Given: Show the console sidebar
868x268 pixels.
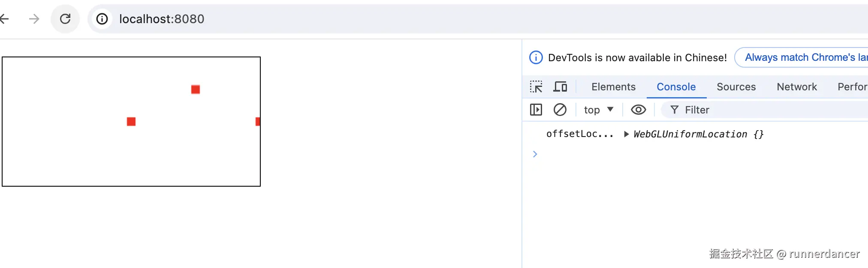Looking at the screenshot, I should (536, 110).
